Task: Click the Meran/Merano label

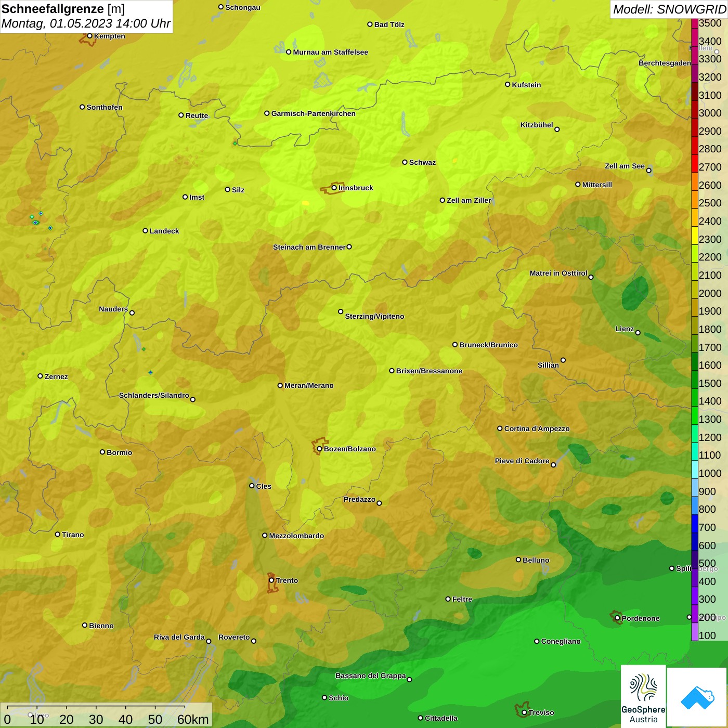Action: point(309,385)
